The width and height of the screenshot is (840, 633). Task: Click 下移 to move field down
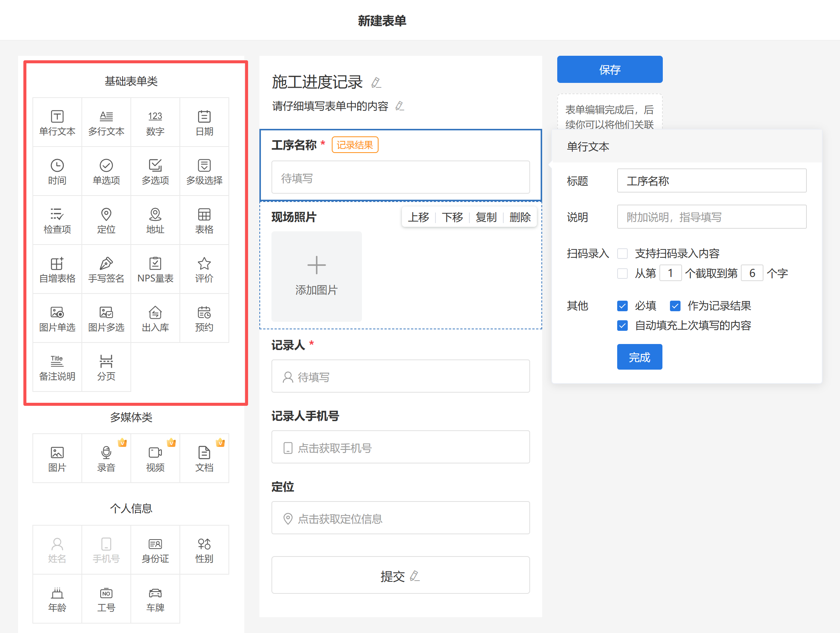tap(452, 217)
